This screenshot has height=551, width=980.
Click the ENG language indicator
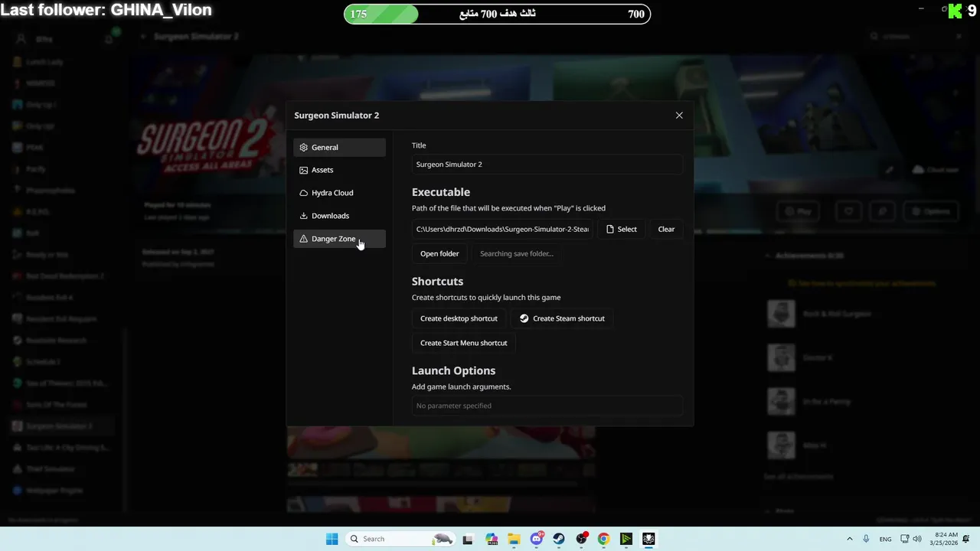point(885,539)
